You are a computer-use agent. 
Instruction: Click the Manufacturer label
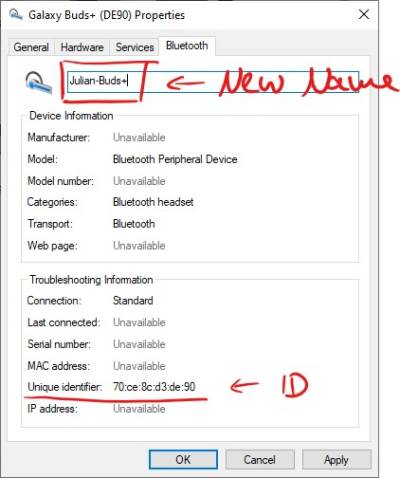click(x=58, y=137)
